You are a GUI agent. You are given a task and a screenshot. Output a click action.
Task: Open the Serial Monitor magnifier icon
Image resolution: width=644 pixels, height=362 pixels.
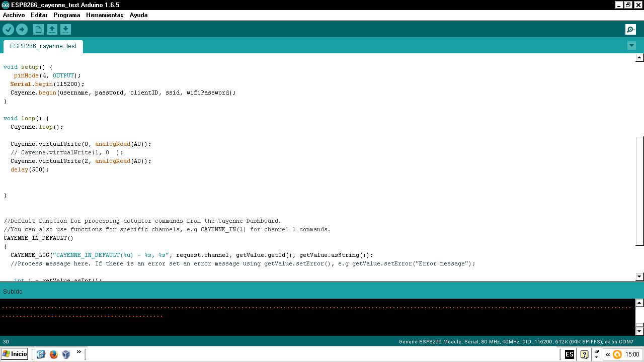[630, 30]
